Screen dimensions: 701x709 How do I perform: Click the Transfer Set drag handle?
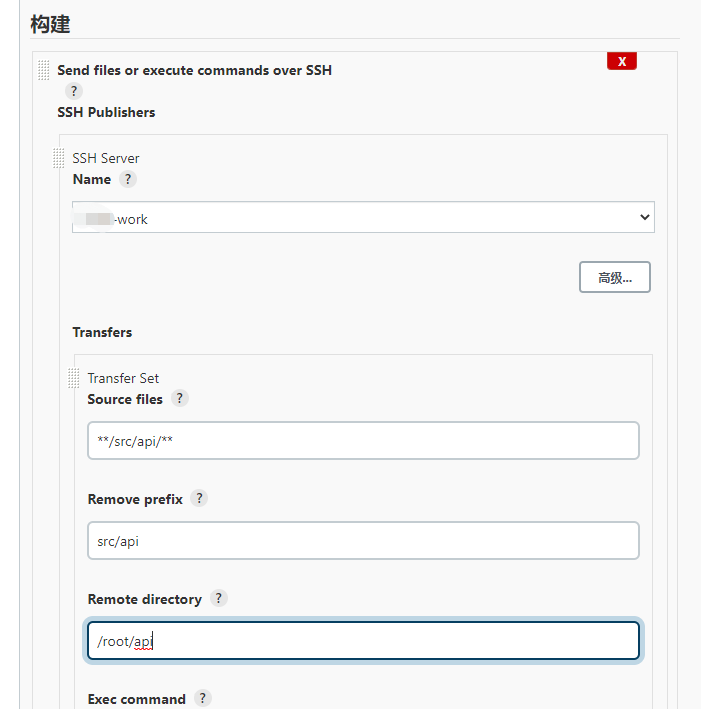coord(73,378)
